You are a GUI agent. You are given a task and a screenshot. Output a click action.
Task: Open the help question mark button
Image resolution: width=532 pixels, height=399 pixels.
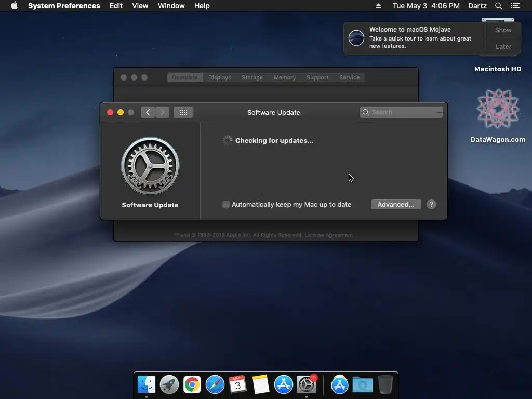[431, 204]
